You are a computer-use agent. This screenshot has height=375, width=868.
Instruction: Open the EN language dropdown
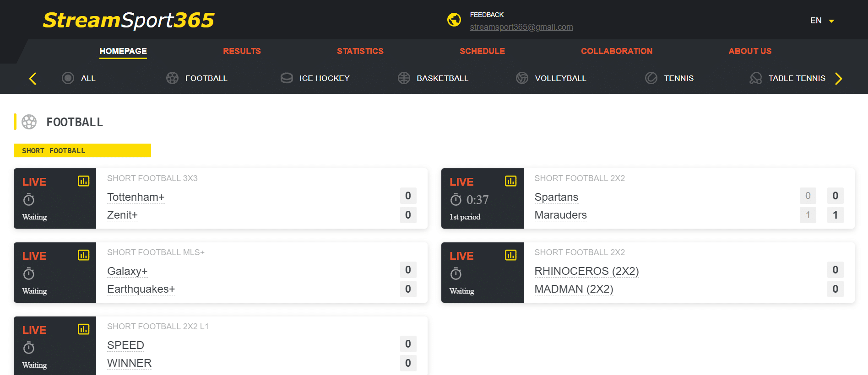click(822, 21)
